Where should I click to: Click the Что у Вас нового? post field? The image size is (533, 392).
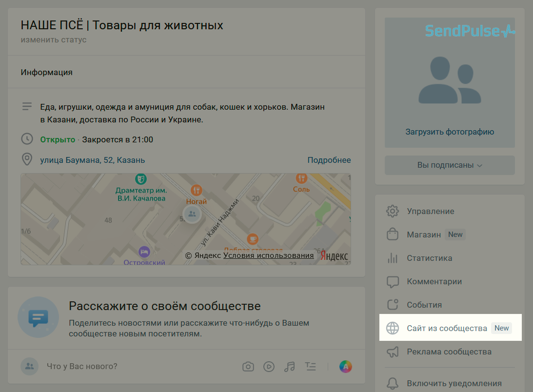pyautogui.click(x=83, y=366)
